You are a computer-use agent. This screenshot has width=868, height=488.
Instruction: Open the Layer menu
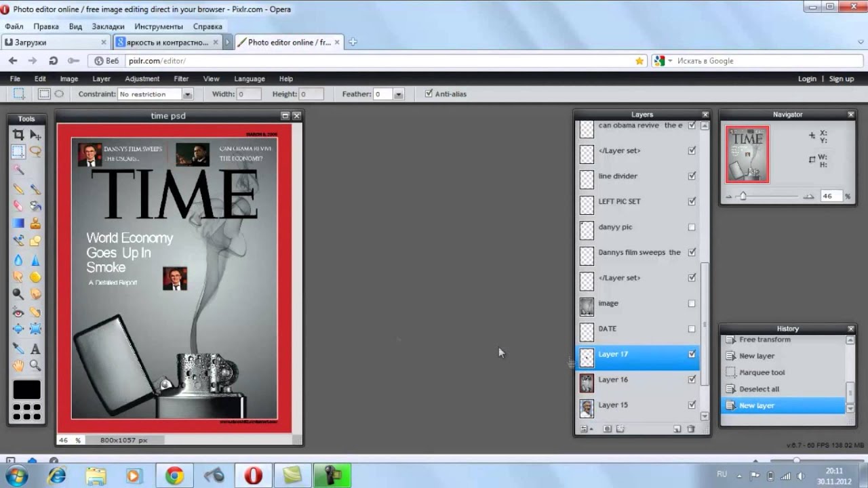[x=101, y=79]
